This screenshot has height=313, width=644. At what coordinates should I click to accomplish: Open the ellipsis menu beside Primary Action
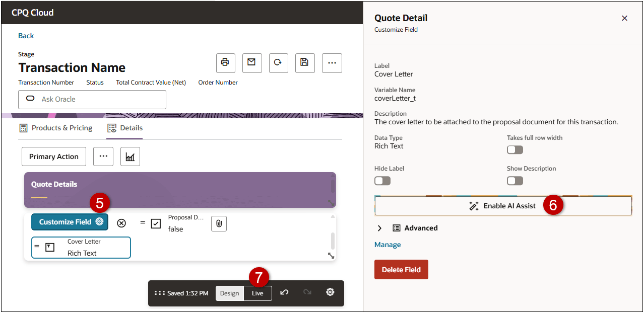pos(103,156)
